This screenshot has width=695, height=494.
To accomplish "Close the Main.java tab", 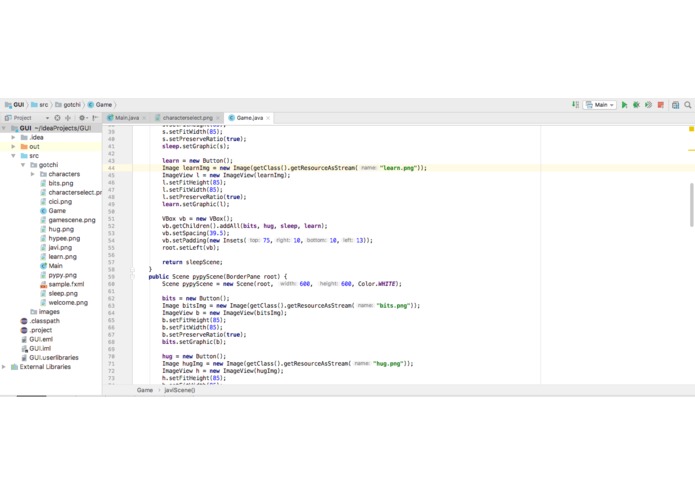I will (144, 118).
